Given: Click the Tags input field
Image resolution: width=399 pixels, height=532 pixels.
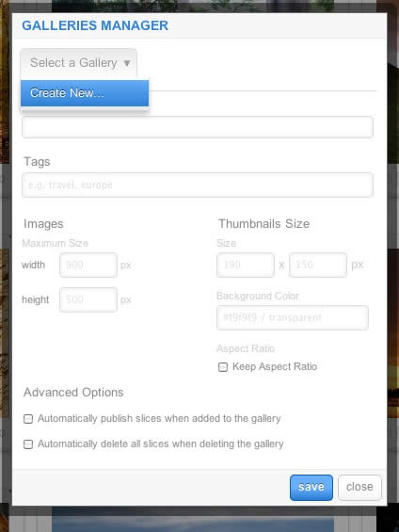Looking at the screenshot, I should (198, 185).
